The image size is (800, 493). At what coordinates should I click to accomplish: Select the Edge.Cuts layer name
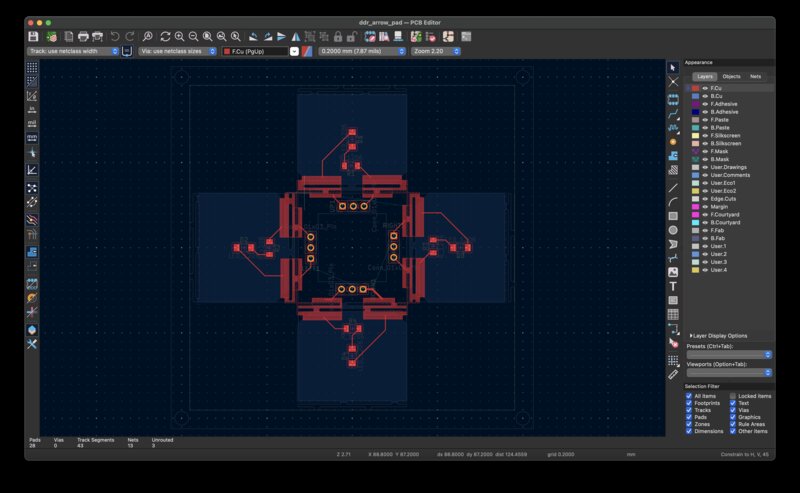click(x=723, y=198)
